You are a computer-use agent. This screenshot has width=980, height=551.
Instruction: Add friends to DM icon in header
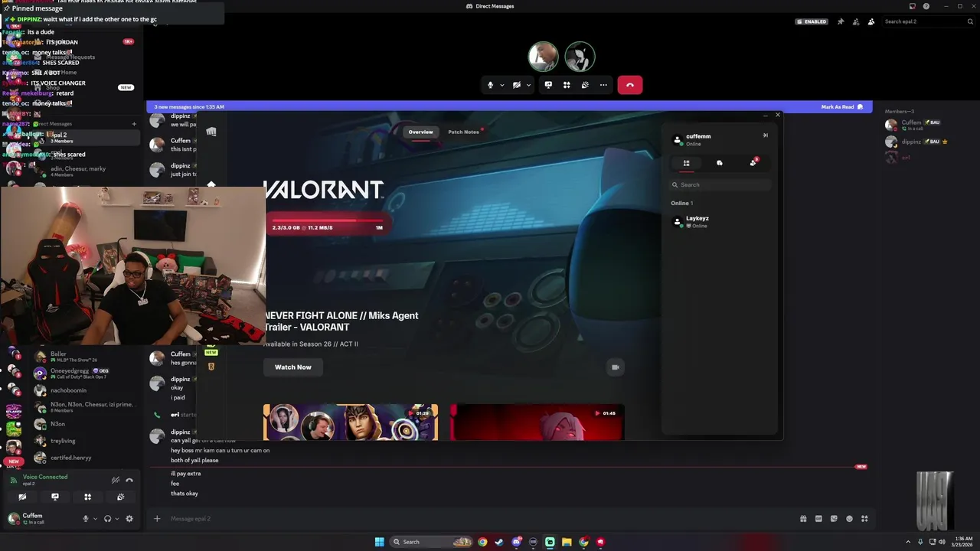coord(856,21)
